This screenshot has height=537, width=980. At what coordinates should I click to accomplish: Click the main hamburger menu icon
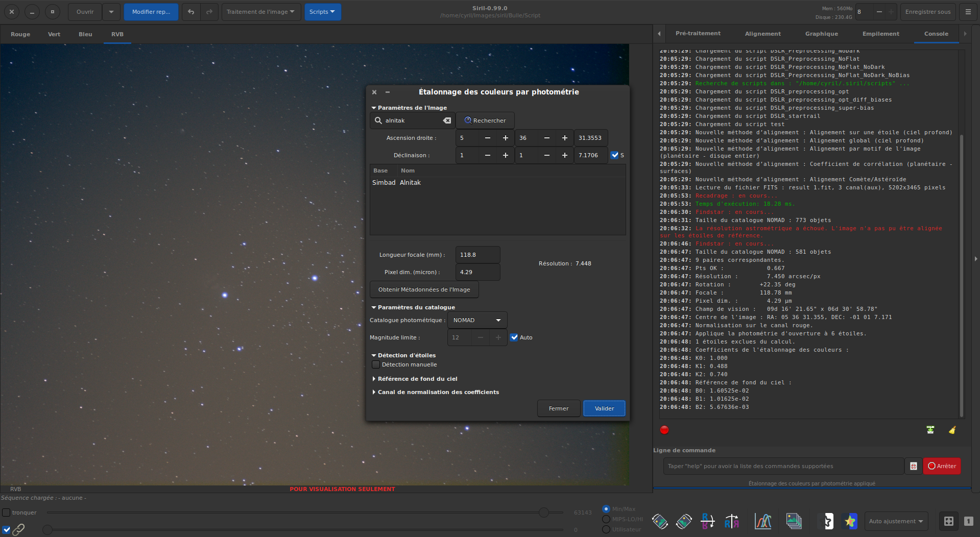968,12
